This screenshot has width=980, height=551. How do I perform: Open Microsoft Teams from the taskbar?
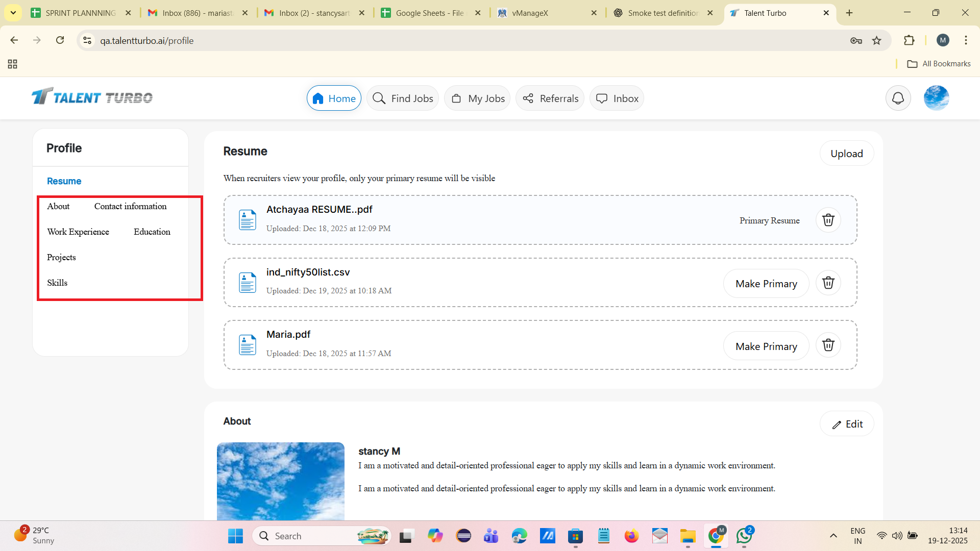click(x=491, y=536)
